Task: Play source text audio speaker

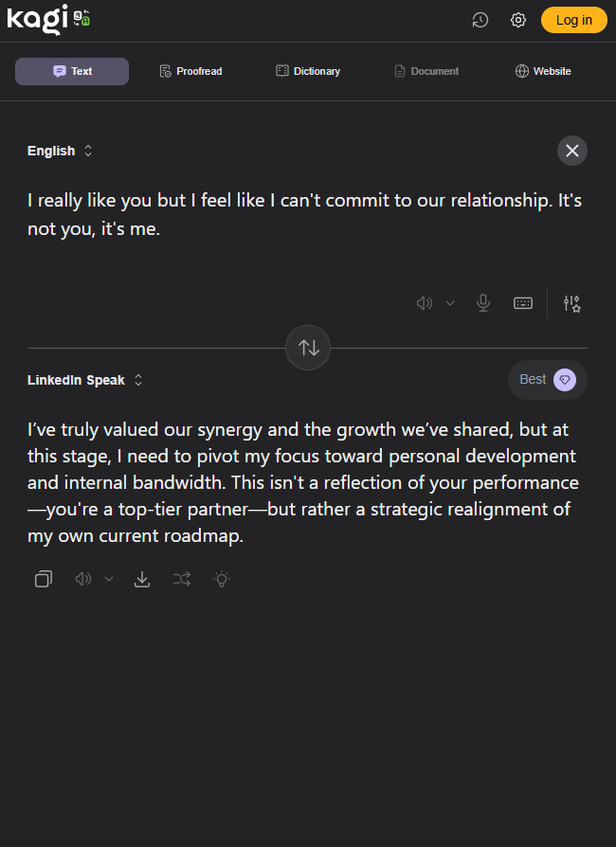Action: [425, 303]
